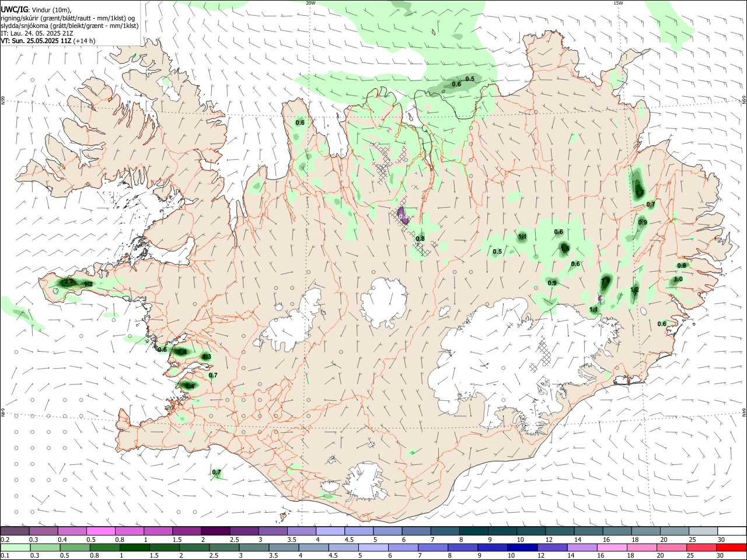
Task: Click the '0.5' value off the north coast
Action: 470,79
